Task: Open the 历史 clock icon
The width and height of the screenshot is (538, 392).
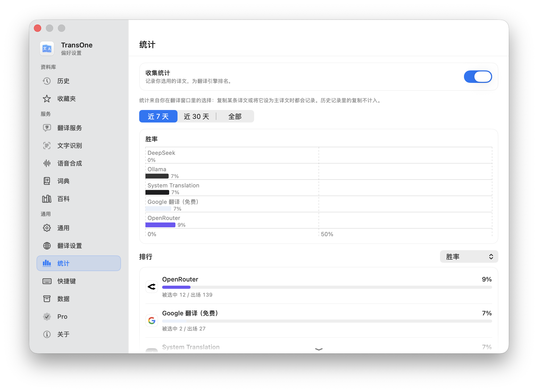Action: 47,81
